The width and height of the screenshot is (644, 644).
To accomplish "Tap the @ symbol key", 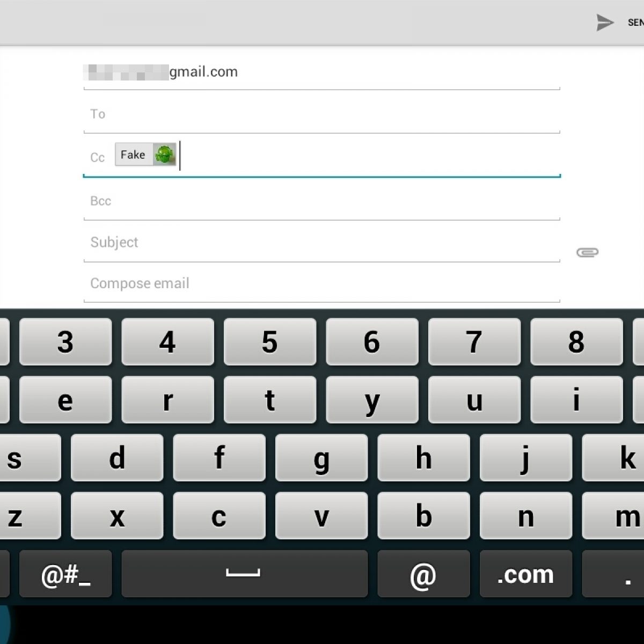I will pyautogui.click(x=423, y=574).
